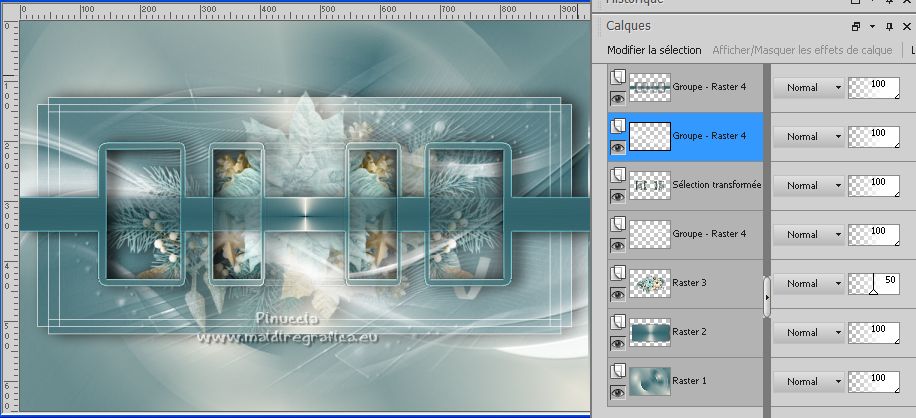The height and width of the screenshot is (418, 916).
Task: Hide unselected blank-thumbnail Groupe - Raster 4 layer
Action: point(617,245)
